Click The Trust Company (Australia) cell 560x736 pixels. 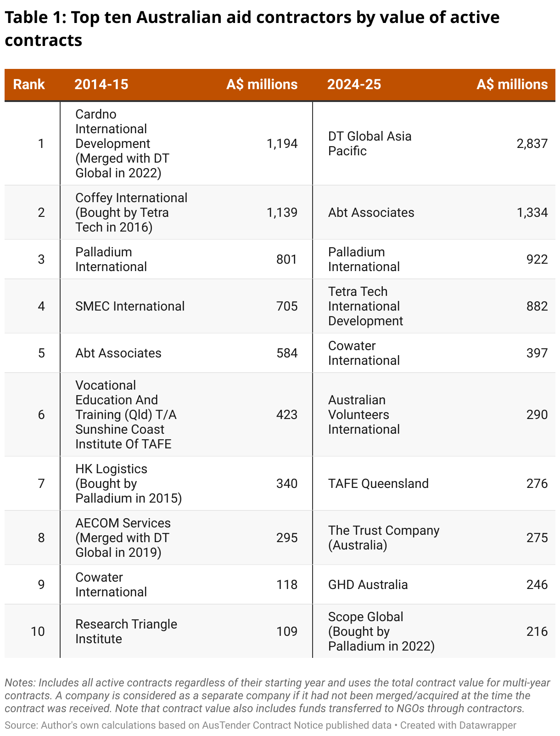point(384,538)
